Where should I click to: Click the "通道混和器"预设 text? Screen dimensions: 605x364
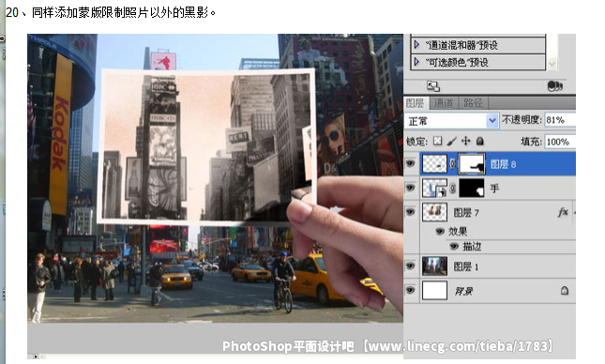(461, 45)
